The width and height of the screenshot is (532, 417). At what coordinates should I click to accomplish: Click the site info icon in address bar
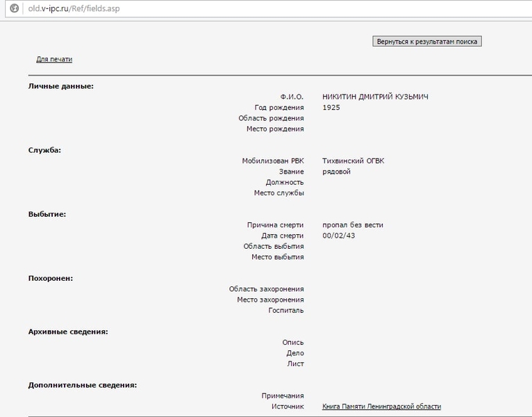[14, 9]
